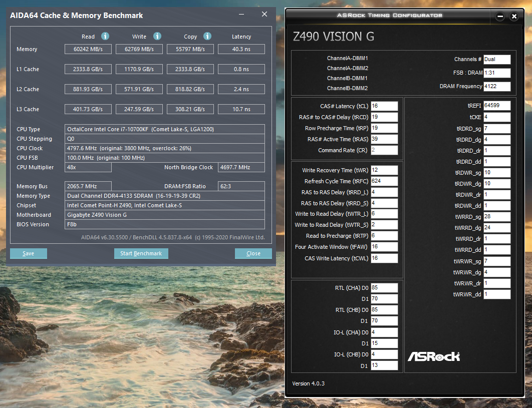
Task: Select the Memory write value 62769 MB/s
Action: (x=139, y=49)
